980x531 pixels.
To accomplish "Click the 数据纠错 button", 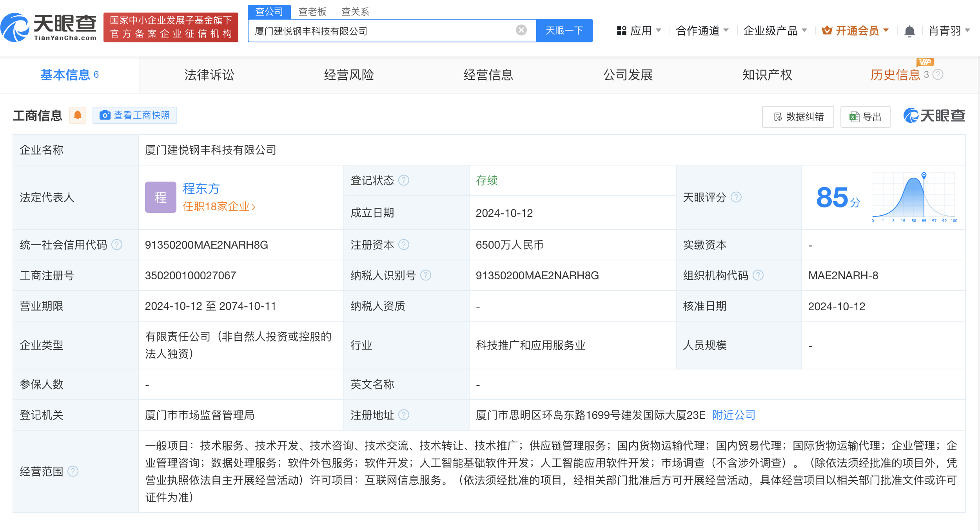I will [798, 117].
